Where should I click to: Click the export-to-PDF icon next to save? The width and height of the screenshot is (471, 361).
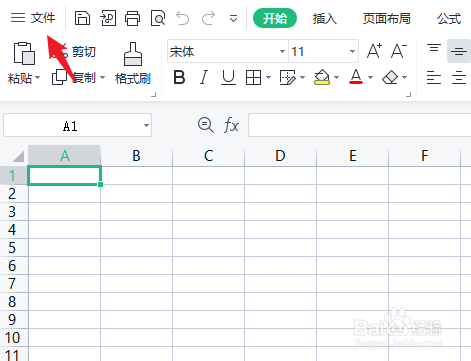[x=108, y=18]
